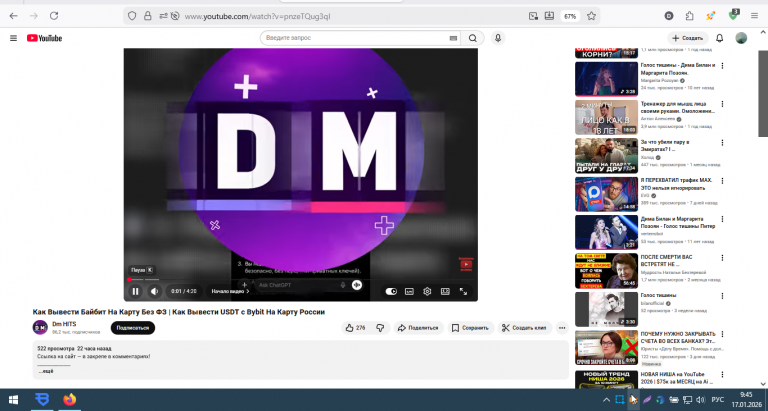Open the system volume tray icon
The width and height of the screenshot is (768, 411).
pos(700,400)
